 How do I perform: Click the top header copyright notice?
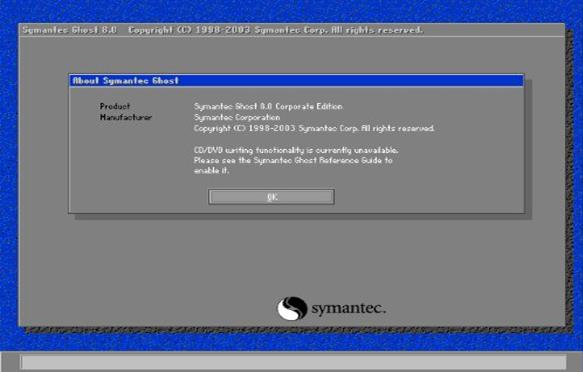276,30
